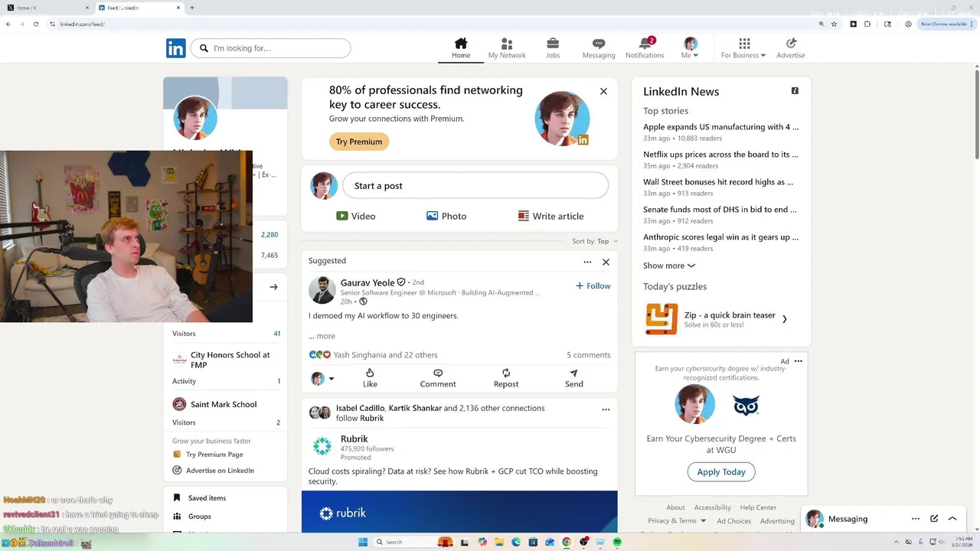Open Start a post field

[475, 185]
